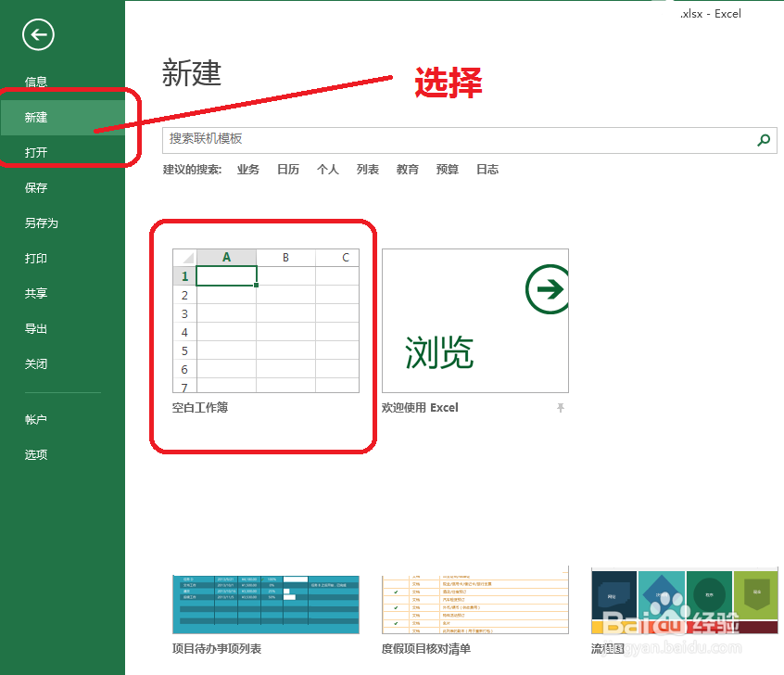The image size is (784, 675).
Task: Pin the 欢迎使用 Excel template
Action: (562, 408)
